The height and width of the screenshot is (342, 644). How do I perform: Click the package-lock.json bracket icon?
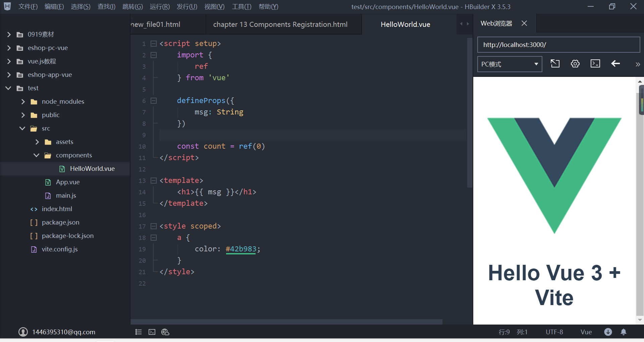tap(34, 236)
